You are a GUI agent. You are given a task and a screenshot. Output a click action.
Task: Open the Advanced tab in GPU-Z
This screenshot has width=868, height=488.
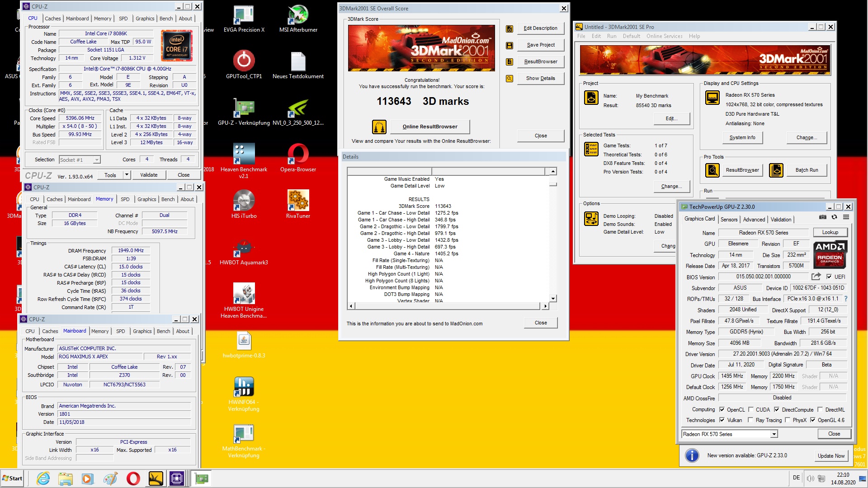[x=754, y=220]
